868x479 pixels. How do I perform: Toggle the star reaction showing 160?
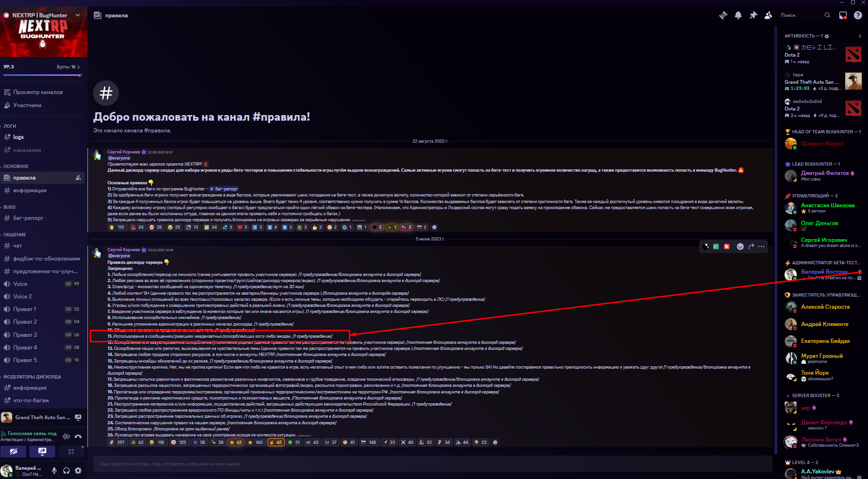tap(256, 442)
